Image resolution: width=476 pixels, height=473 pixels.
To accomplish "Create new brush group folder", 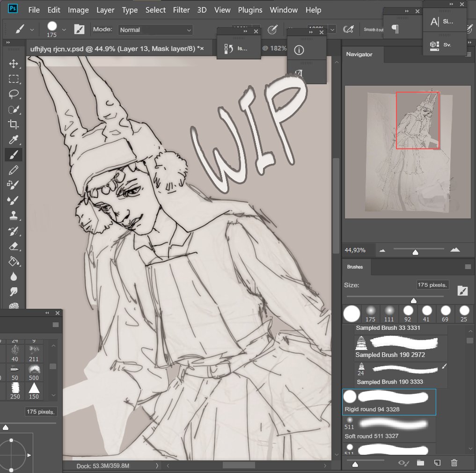I will tap(420, 463).
